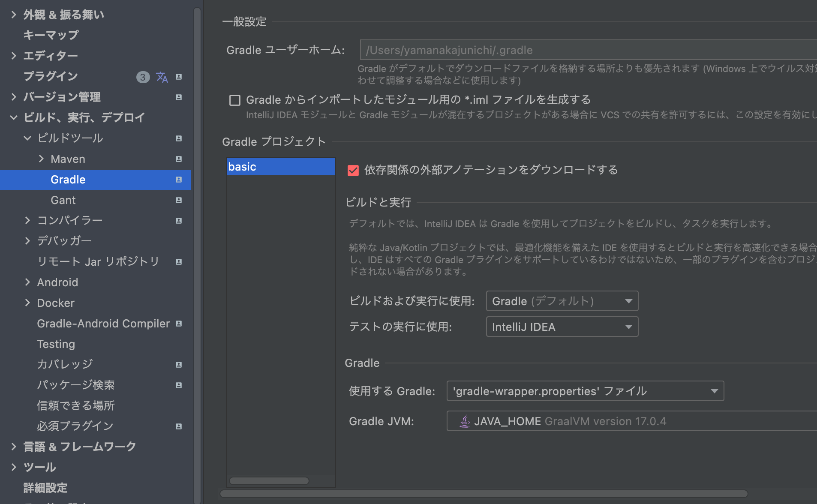817x504 pixels.
Task: Select カバレッジ settings page
Action: (65, 364)
